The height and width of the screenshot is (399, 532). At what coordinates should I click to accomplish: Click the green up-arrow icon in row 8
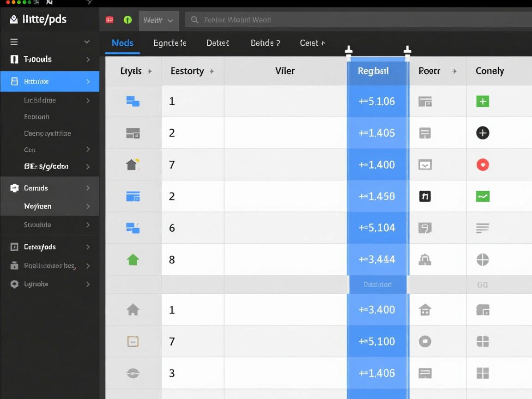[133, 260]
